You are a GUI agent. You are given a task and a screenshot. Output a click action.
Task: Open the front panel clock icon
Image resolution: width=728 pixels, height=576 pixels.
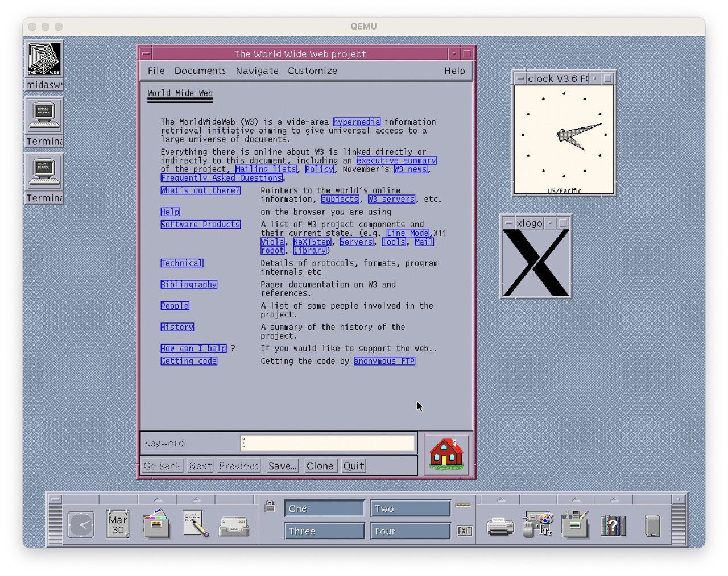[x=81, y=524]
